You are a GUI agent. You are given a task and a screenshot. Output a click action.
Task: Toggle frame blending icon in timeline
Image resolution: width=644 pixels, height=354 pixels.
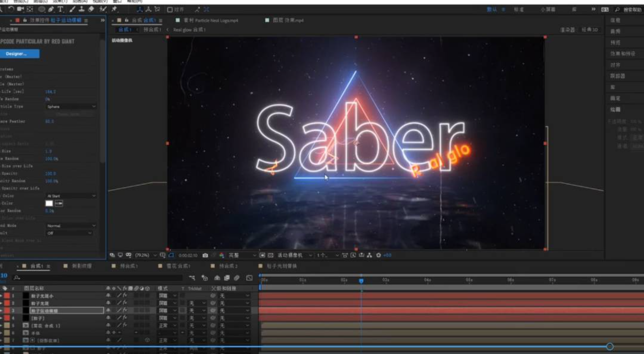pyautogui.click(x=227, y=278)
